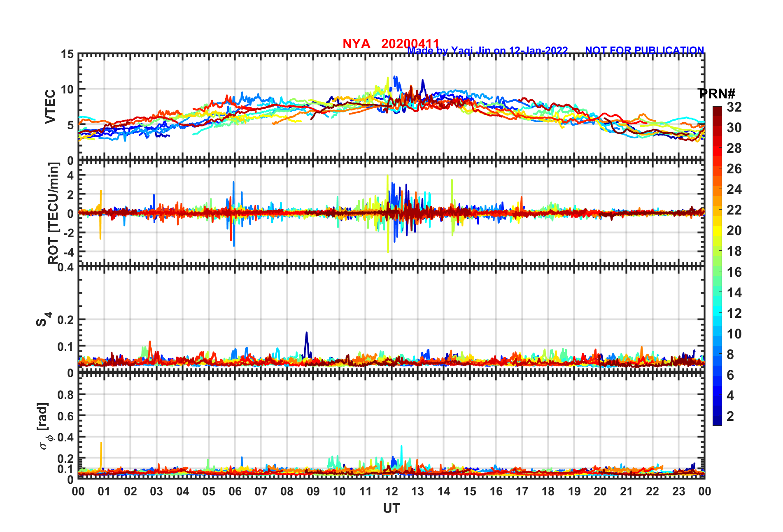This screenshot has width=783, height=532.
Task: Click x-axis tick label 03
Action: [x=156, y=491]
